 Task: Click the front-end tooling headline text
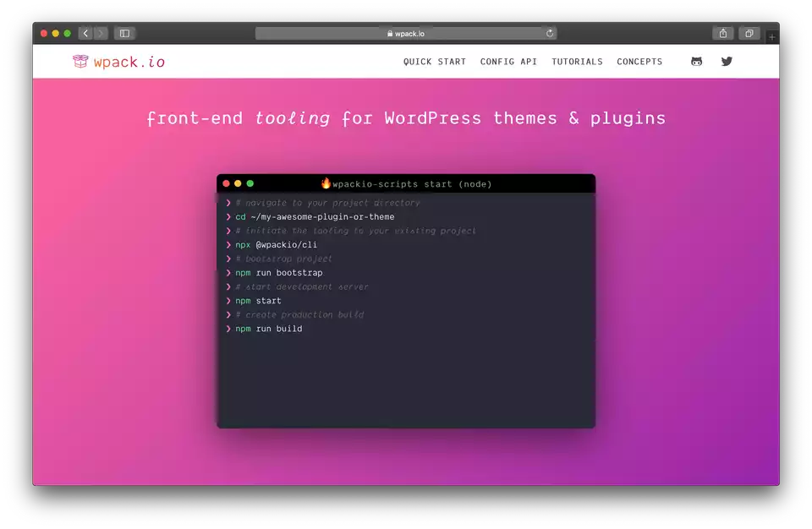(x=405, y=118)
